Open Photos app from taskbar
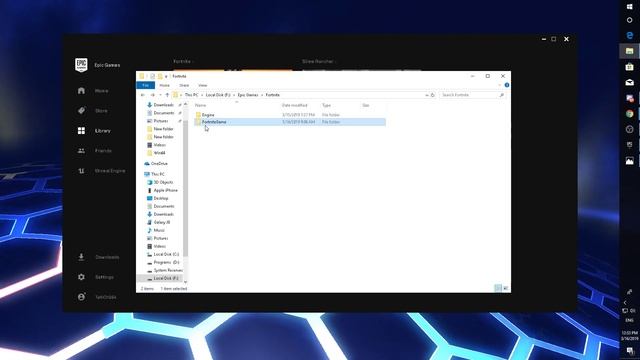640x360 pixels. point(629,161)
